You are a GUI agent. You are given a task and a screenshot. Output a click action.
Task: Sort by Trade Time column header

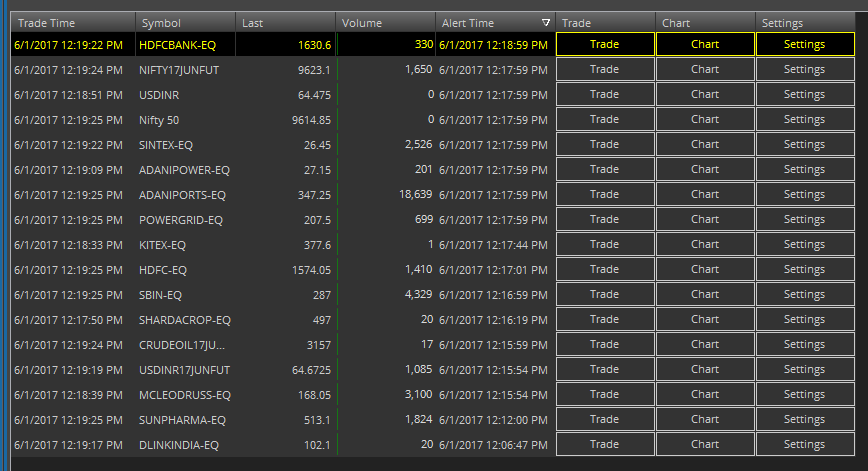coord(73,23)
